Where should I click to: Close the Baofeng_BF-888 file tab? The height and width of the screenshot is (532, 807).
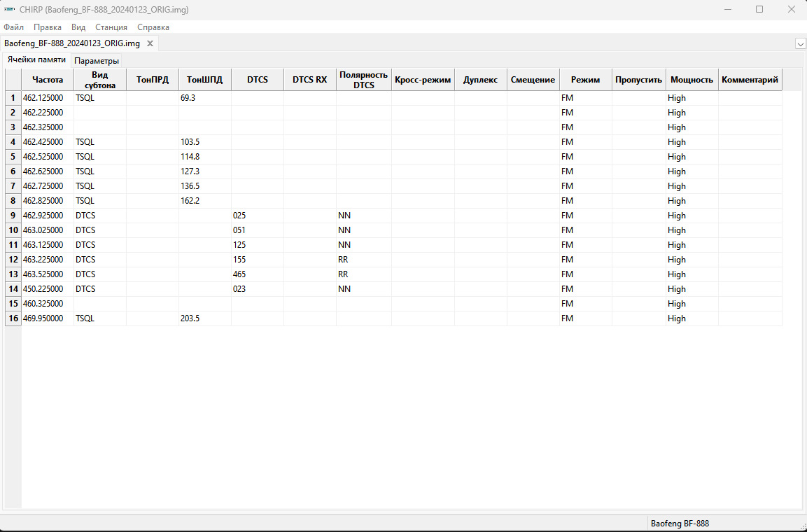(x=150, y=43)
